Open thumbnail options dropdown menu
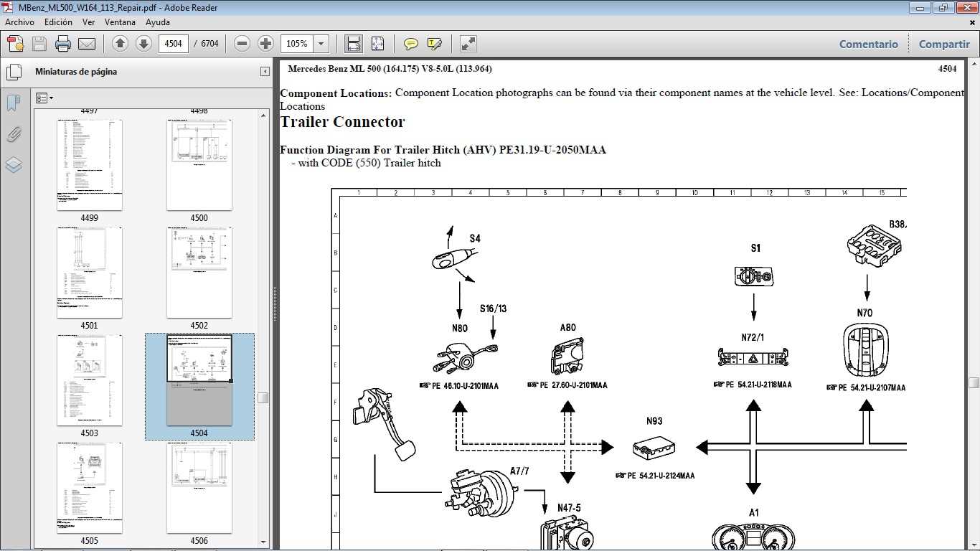Screen dimensions: 980x551 pyautogui.click(x=44, y=98)
